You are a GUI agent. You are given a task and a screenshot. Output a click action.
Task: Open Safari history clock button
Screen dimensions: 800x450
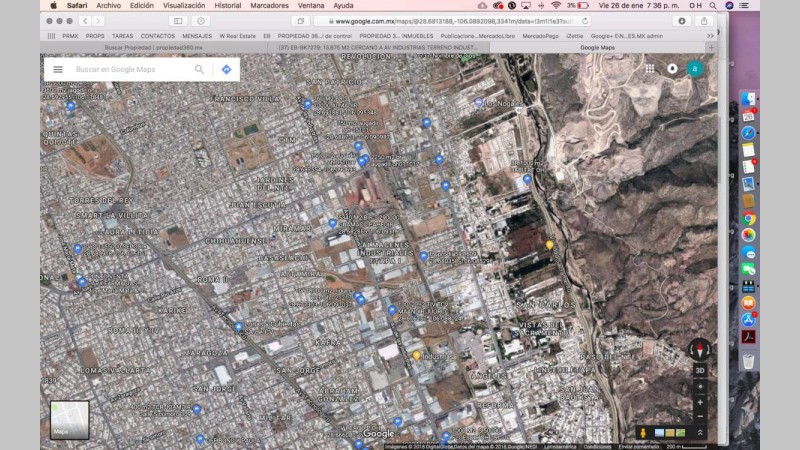201,21
